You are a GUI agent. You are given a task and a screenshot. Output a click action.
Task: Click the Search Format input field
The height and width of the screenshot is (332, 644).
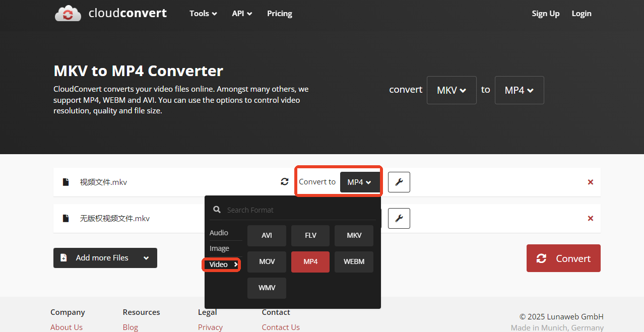(x=300, y=210)
